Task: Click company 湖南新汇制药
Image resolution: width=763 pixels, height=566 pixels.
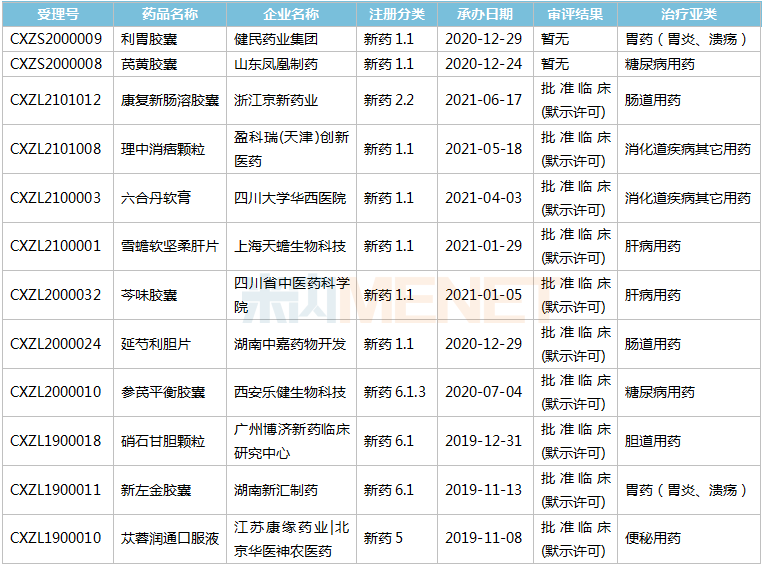Action: coord(276,490)
